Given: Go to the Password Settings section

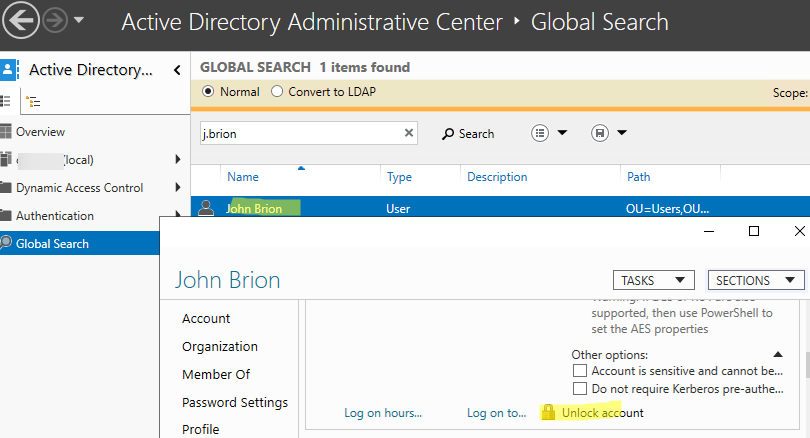Looking at the screenshot, I should [x=235, y=402].
